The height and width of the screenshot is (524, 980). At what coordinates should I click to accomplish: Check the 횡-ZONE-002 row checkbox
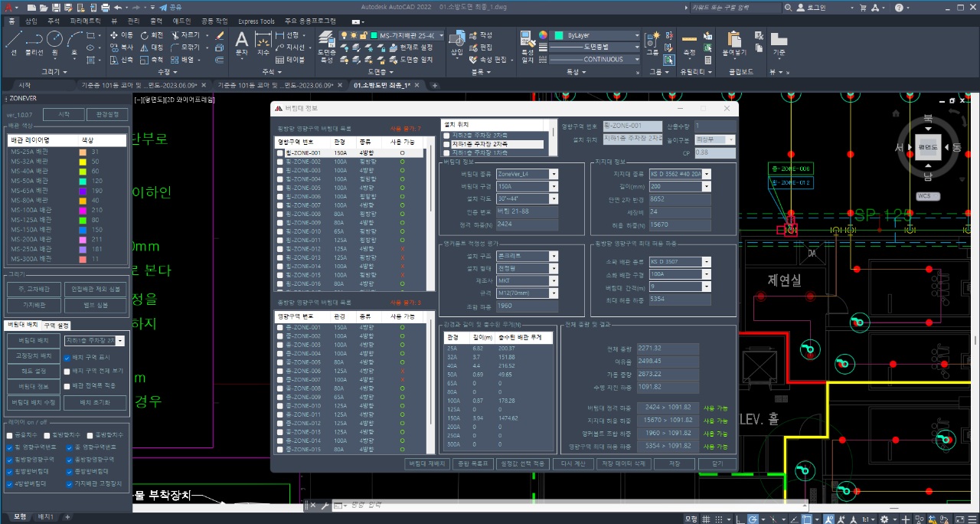(x=280, y=162)
